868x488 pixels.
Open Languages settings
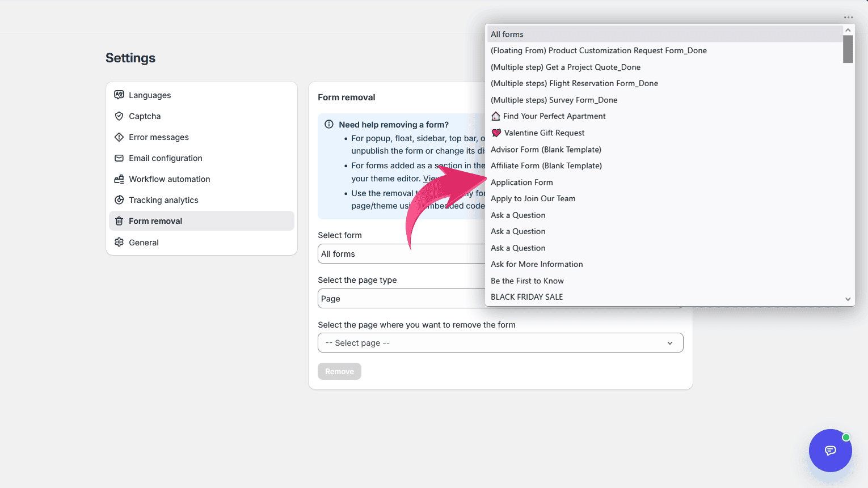click(201, 95)
